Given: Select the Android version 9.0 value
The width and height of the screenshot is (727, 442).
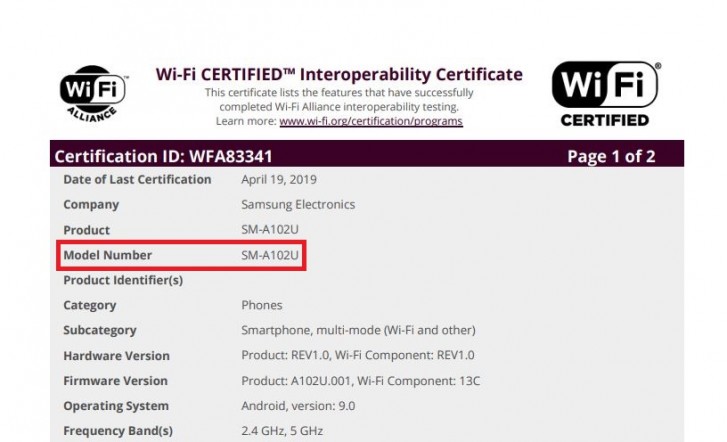Looking at the screenshot, I should 297,406.
